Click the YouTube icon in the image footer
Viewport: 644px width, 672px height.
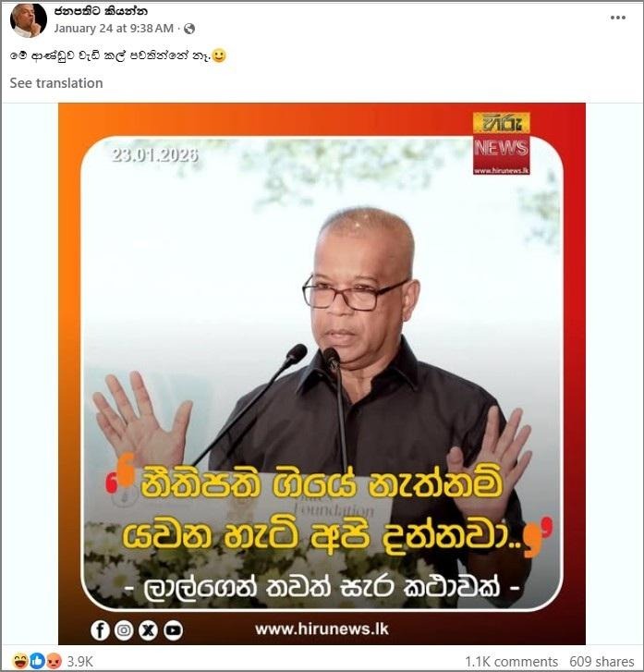click(x=173, y=630)
